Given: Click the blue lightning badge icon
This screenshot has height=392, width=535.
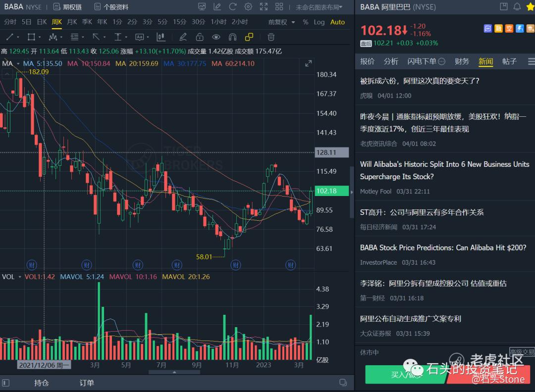Looking at the screenshot, I should pyautogui.click(x=520, y=29).
